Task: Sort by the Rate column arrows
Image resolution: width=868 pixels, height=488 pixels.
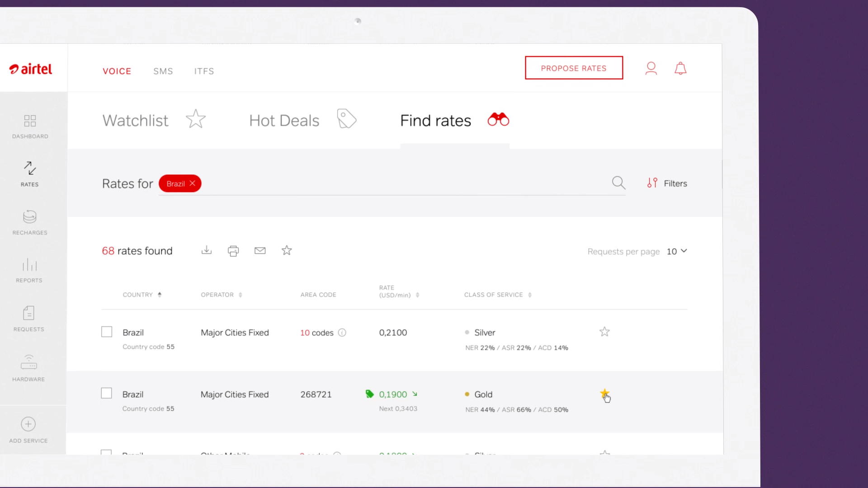Action: 417,295
